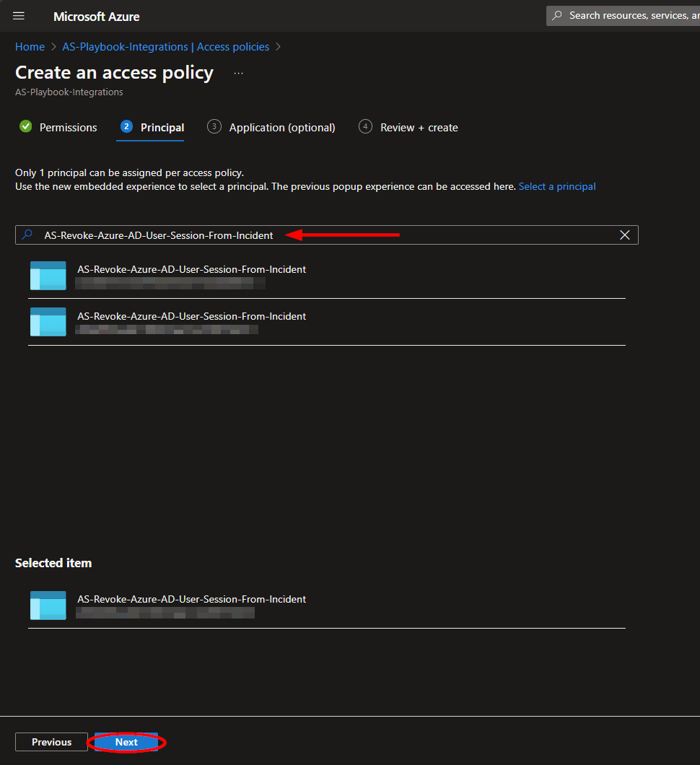700x765 pixels.
Task: Go to Home breadcrumb
Action: [30, 47]
